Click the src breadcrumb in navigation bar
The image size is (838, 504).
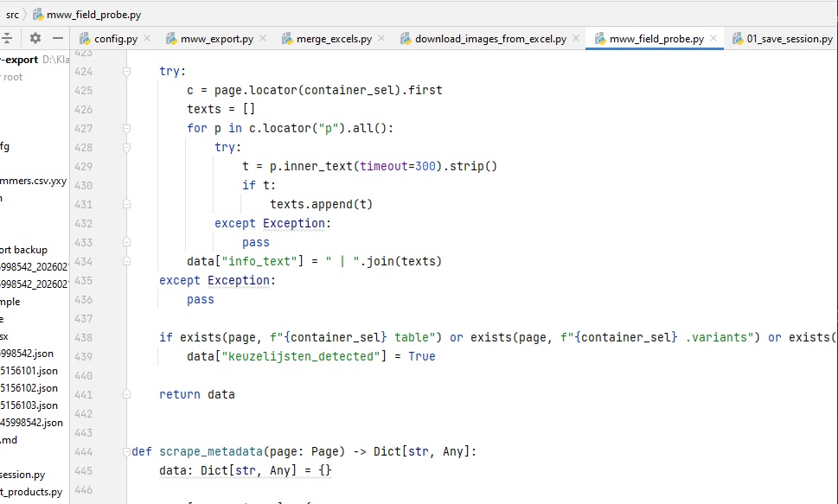tap(12, 15)
